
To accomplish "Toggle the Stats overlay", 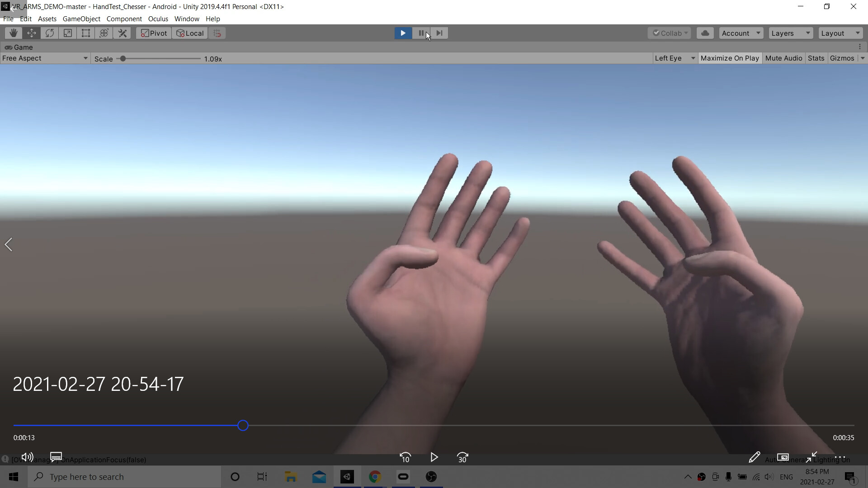I will coord(816,58).
